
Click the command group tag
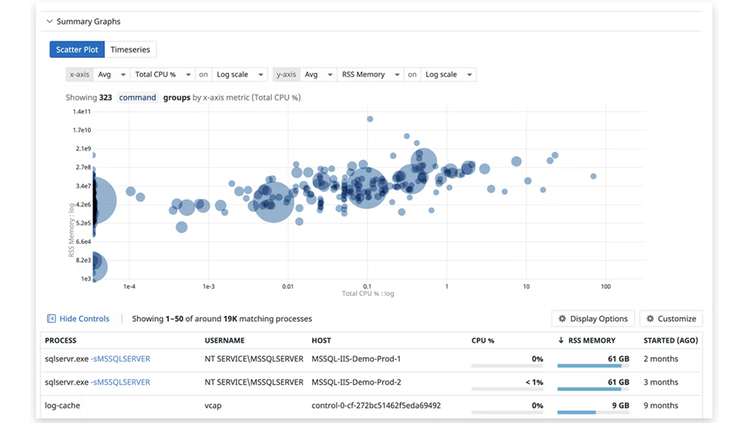tap(137, 98)
